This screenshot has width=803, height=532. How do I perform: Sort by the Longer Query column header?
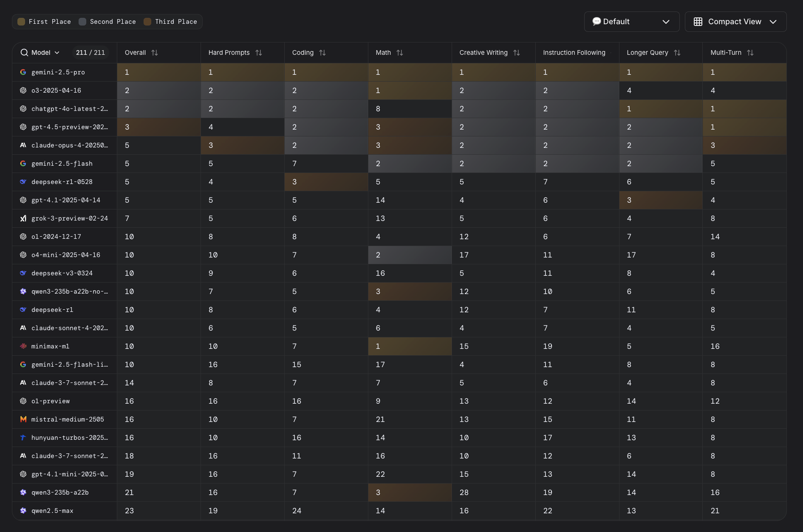coord(647,53)
